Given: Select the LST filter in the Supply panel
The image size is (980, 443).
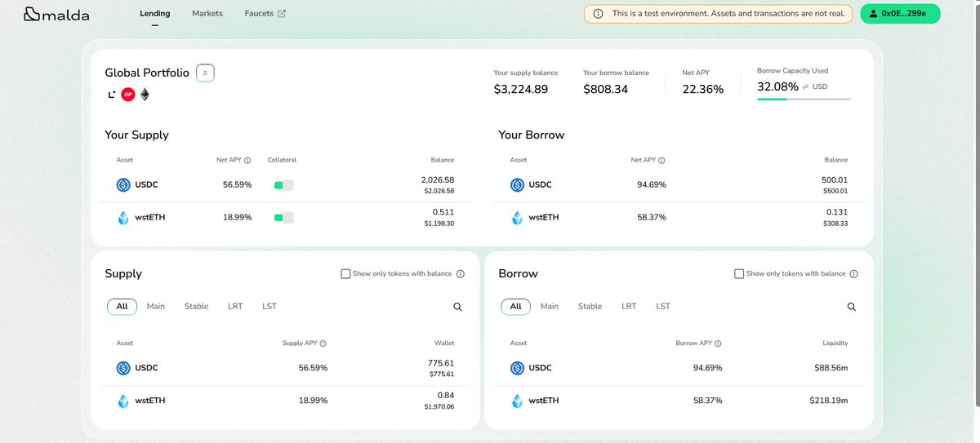Looking at the screenshot, I should click(x=269, y=307).
